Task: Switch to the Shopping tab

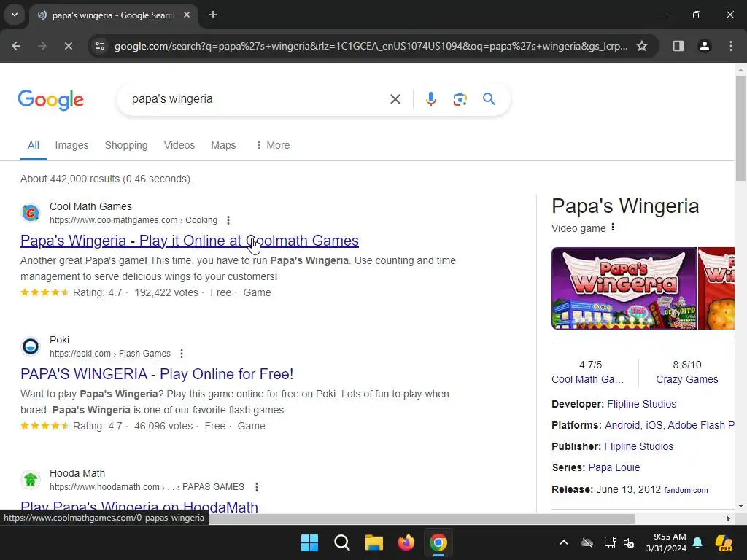Action: point(125,145)
